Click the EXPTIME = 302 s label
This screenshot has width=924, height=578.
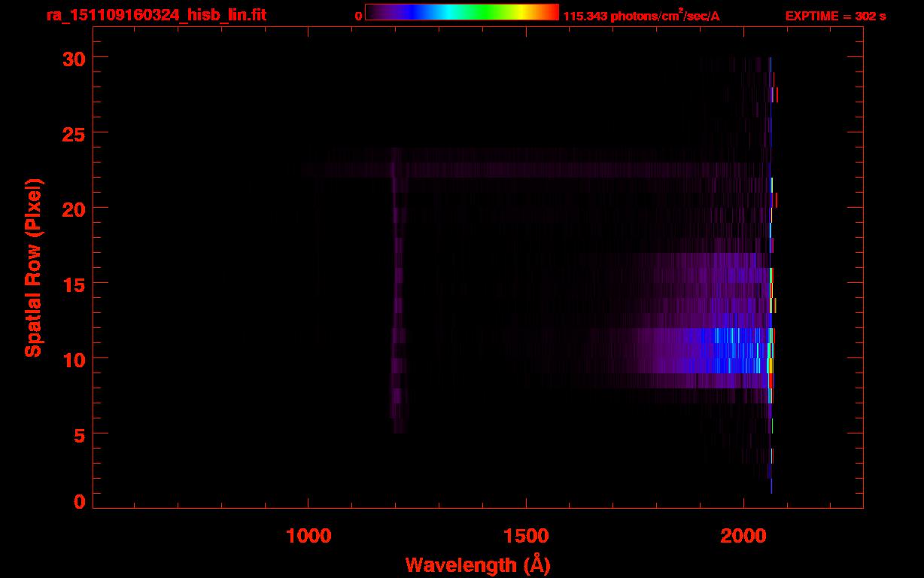(x=835, y=16)
